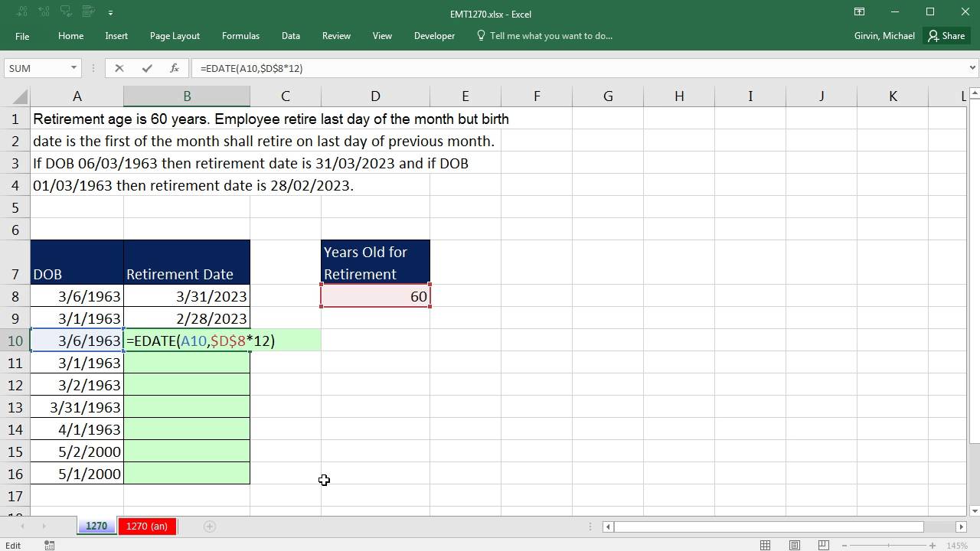Expand the formula bar with its chevron
The width and height of the screenshot is (980, 551).
[x=972, y=68]
